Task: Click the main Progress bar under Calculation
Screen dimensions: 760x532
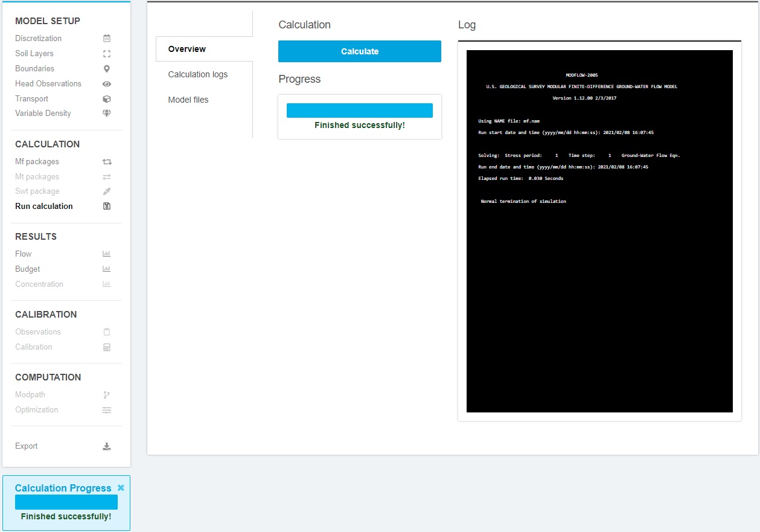Action: 359,111
